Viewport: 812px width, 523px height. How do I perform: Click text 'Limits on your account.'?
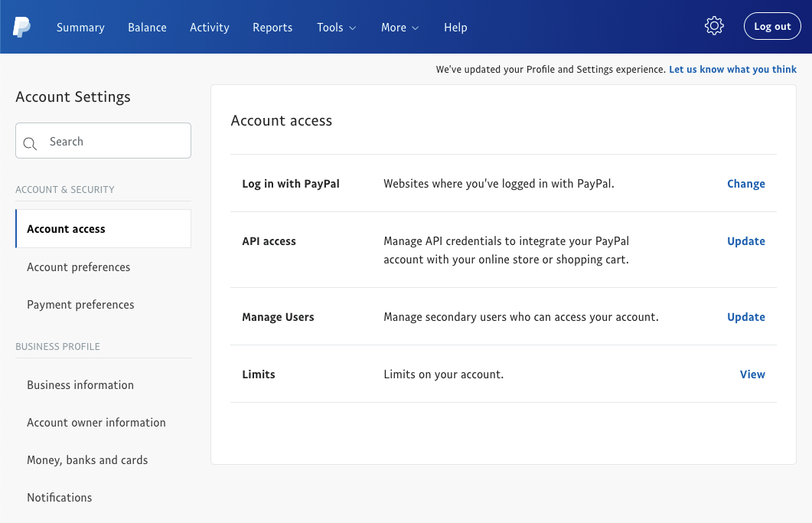pos(443,374)
